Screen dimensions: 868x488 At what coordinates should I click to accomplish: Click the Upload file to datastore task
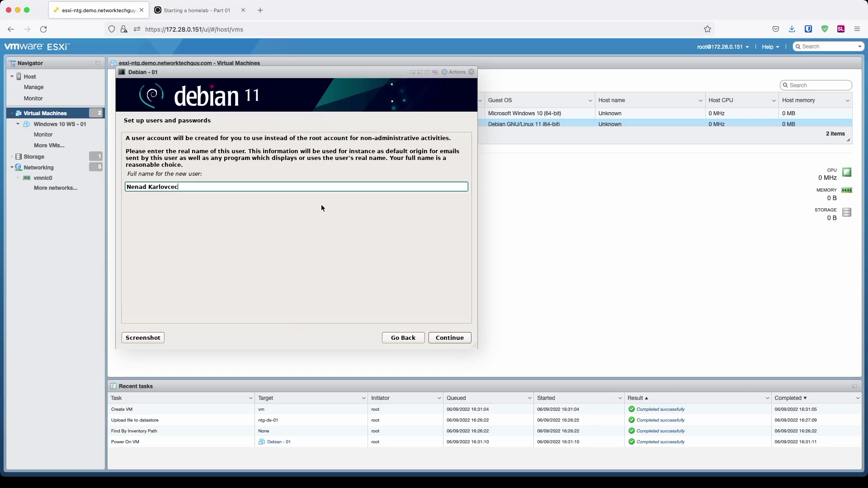(485, 420)
